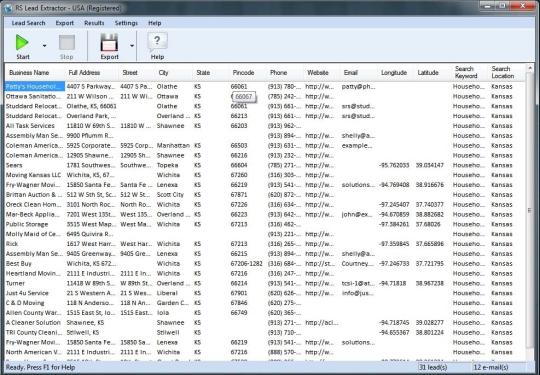Select the Rick row
This screenshot has height=375, width=540.
(265, 244)
